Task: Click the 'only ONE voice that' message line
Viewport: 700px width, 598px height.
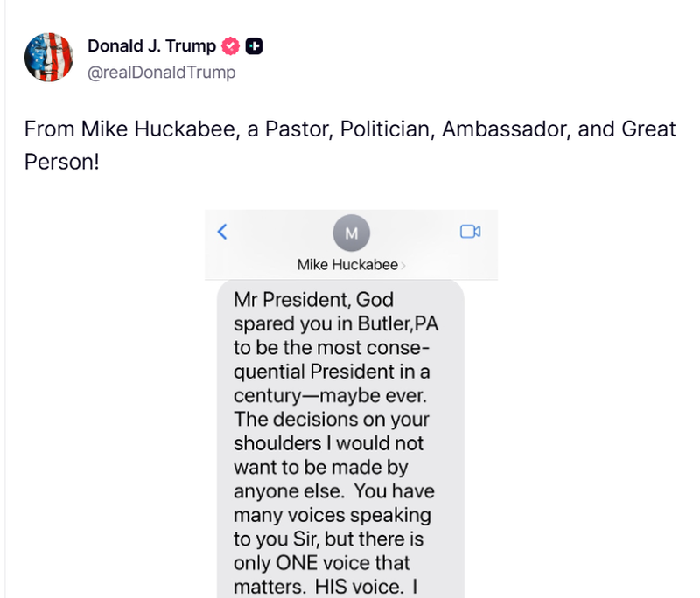Action: (x=321, y=561)
